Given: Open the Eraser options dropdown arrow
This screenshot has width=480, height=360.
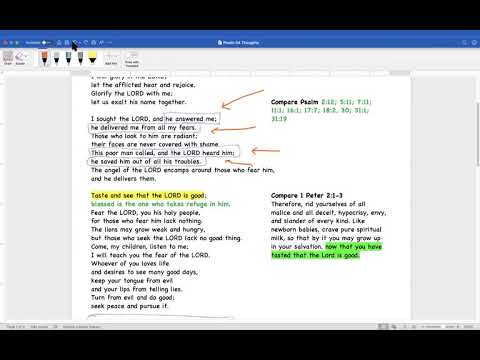Looking at the screenshot, I should coord(27,56).
